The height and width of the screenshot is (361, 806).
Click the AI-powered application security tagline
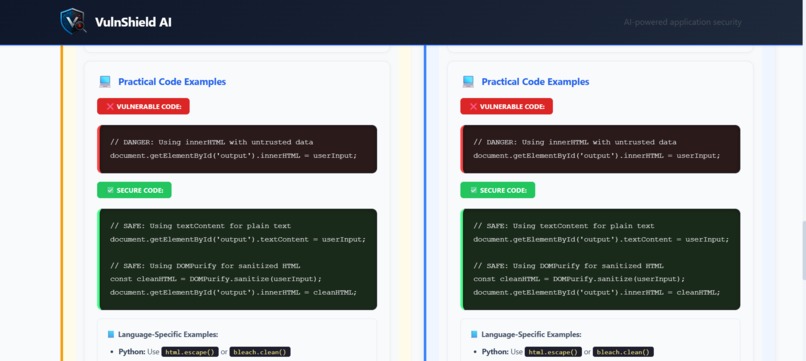point(683,22)
